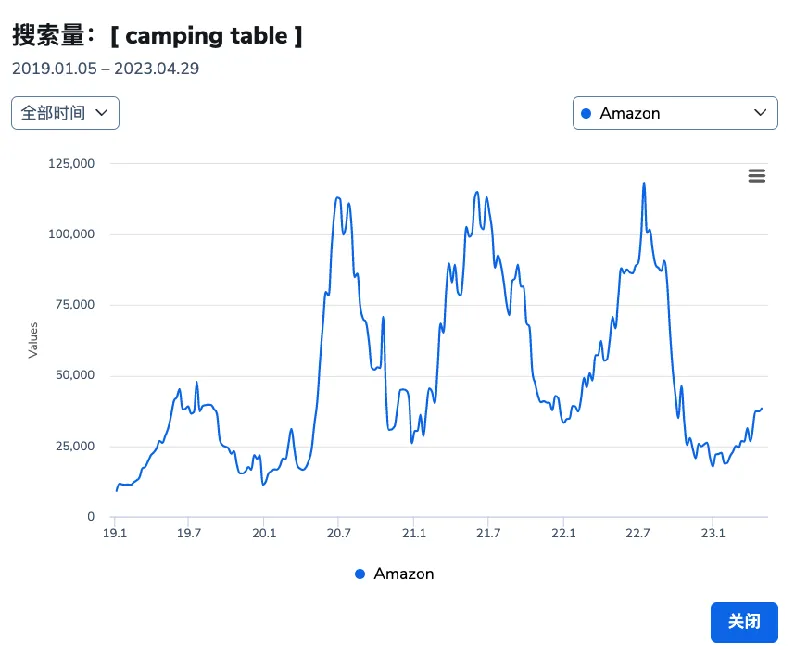Screen dimensions: 796x657
Task: Click the 21.1 x-axis label
Action: 414,533
